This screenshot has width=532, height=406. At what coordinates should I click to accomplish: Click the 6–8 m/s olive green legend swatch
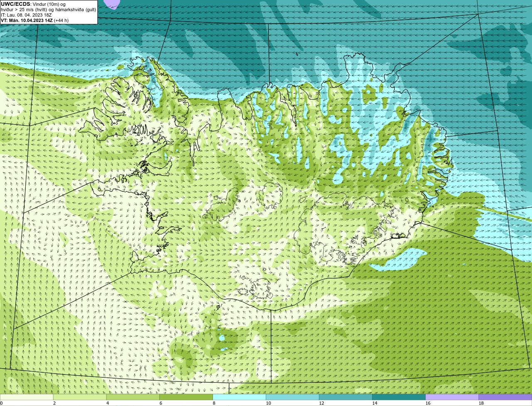tap(186, 397)
